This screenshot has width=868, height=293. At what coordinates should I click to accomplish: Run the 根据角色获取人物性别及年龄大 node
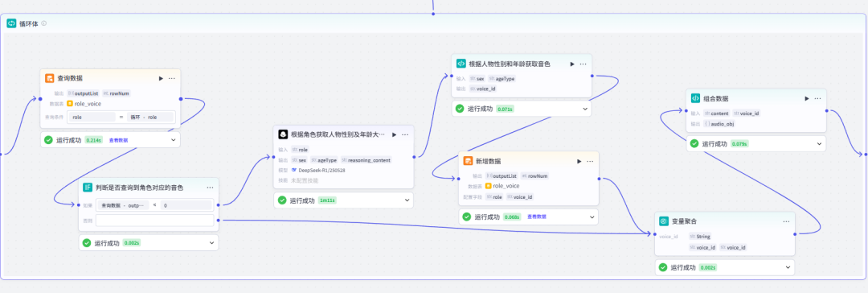tap(394, 134)
